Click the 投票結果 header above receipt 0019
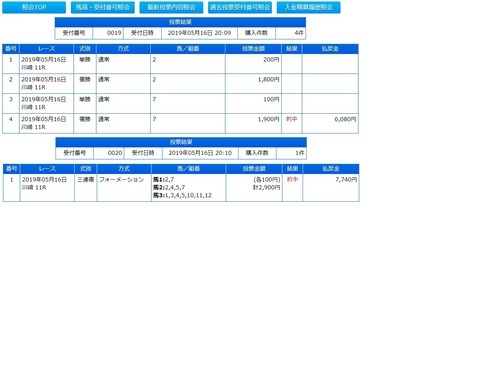The image size is (480, 384). 180,22
